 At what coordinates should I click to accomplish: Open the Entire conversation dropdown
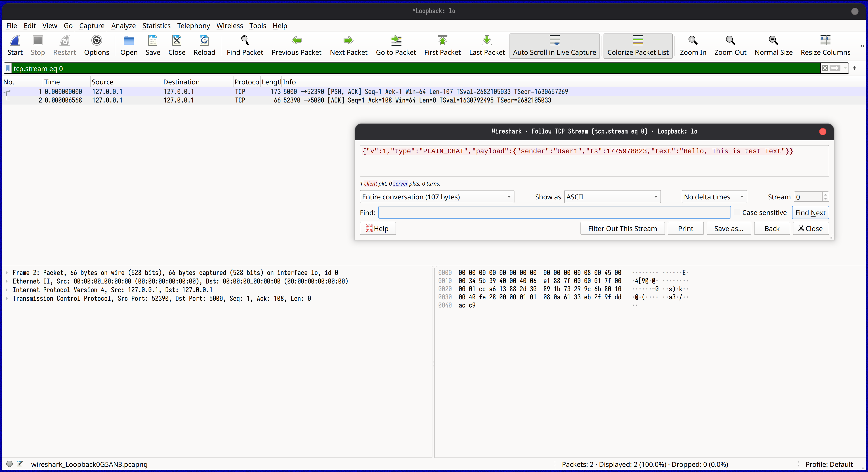pyautogui.click(x=437, y=197)
